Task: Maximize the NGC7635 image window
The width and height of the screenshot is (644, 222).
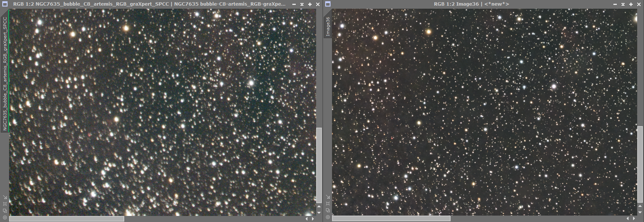Action: click(310, 4)
